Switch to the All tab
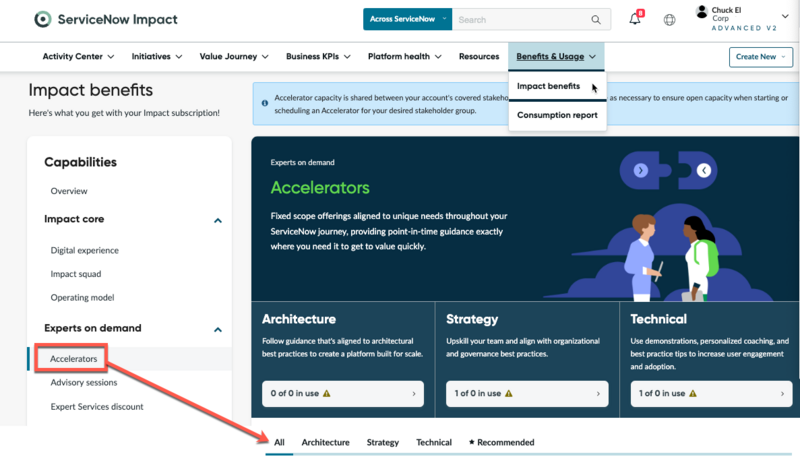The image size is (800, 469). click(x=279, y=442)
